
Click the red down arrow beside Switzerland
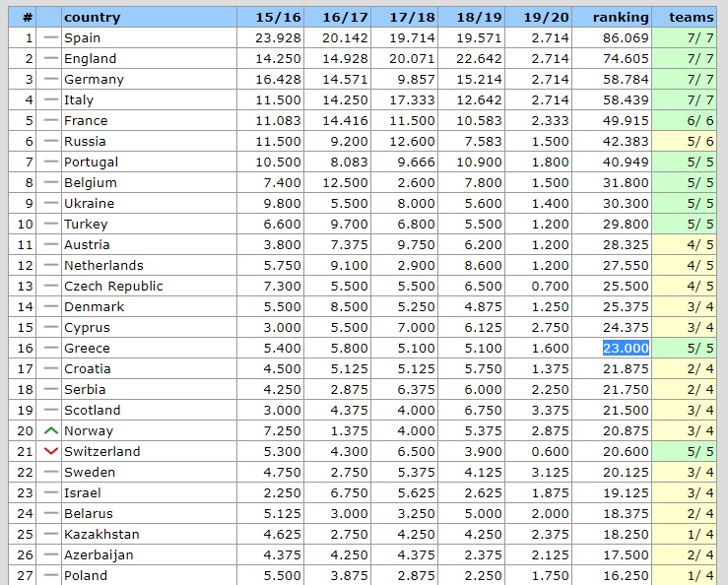pyautogui.click(x=51, y=451)
